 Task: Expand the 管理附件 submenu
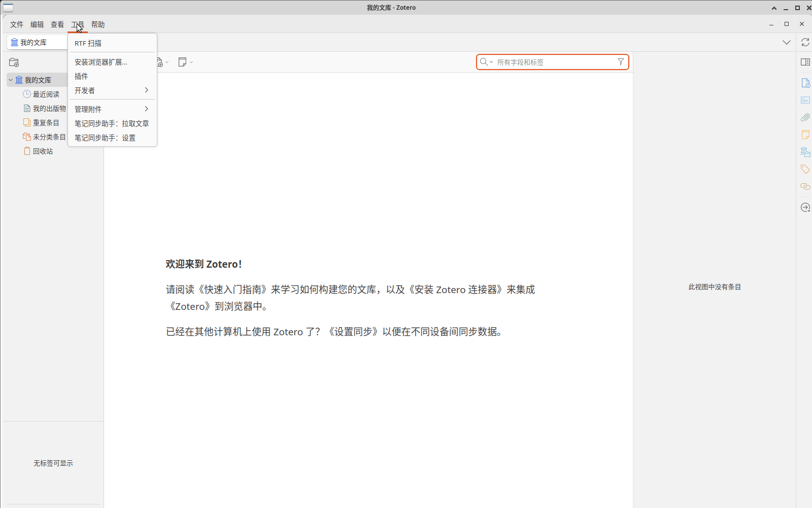tap(112, 109)
